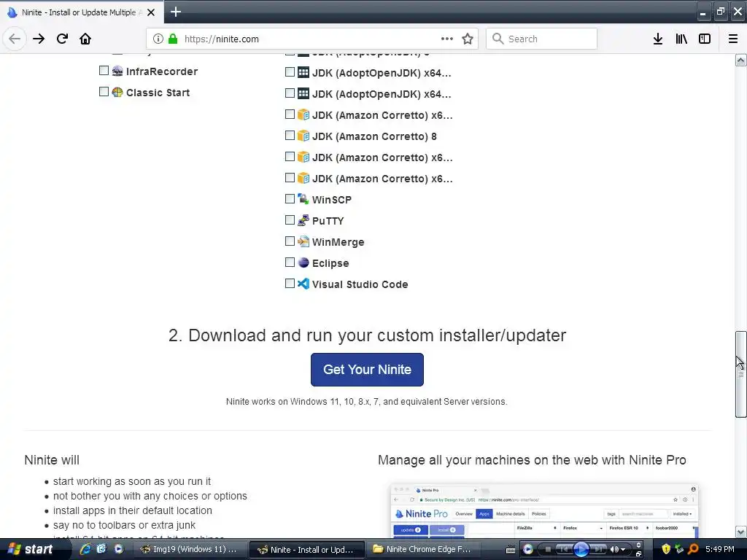This screenshot has height=560, width=747.
Task: Show the sidebar panels
Action: pyautogui.click(x=705, y=39)
